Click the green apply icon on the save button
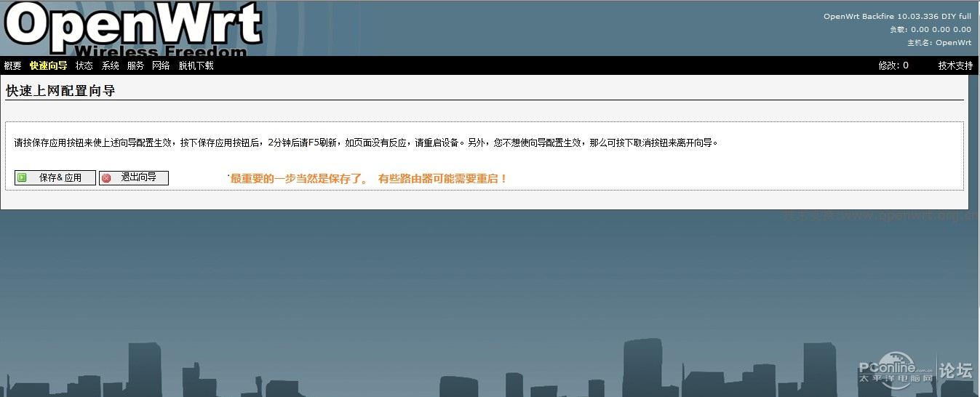Image resolution: width=980 pixels, height=397 pixels. (22, 177)
